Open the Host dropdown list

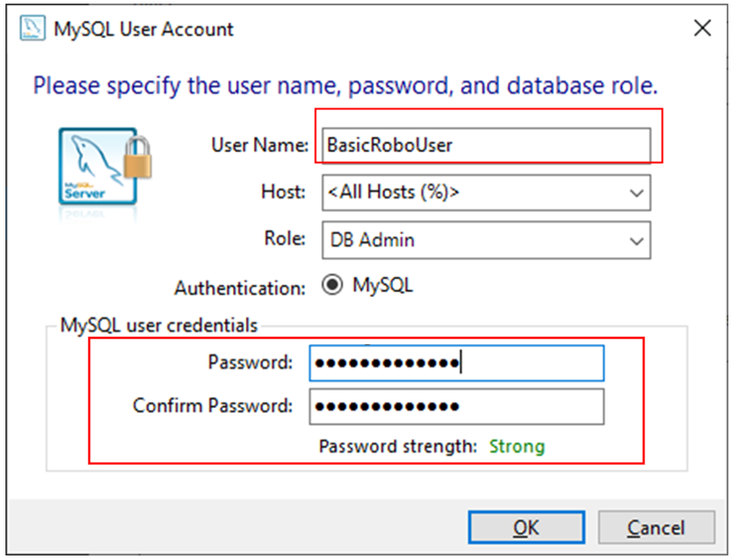(486, 192)
